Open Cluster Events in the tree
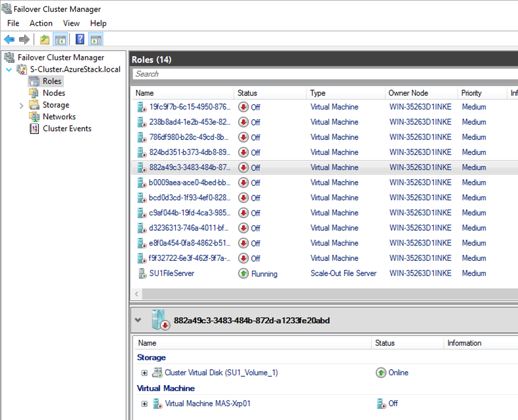The image size is (518, 420). (x=67, y=129)
